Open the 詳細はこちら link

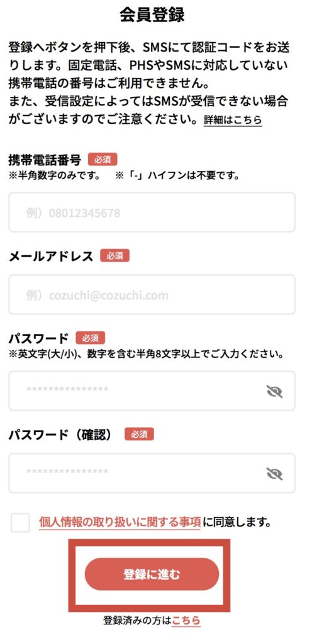point(233,120)
